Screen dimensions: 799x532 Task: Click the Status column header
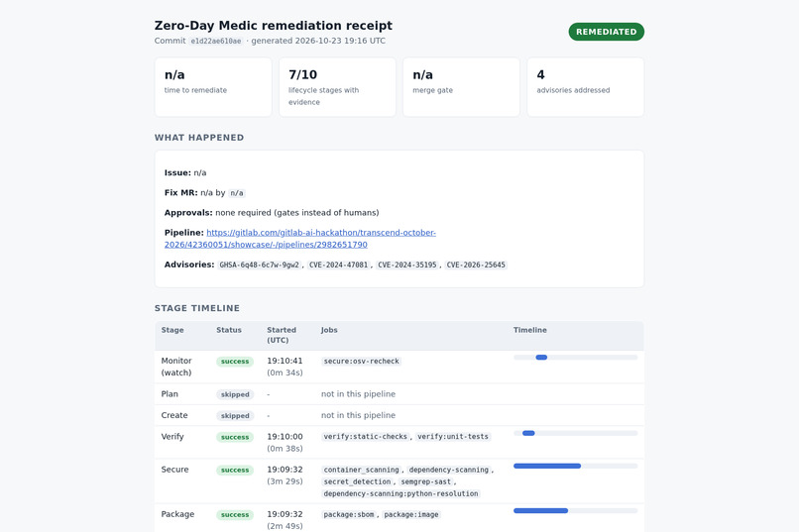pos(229,330)
